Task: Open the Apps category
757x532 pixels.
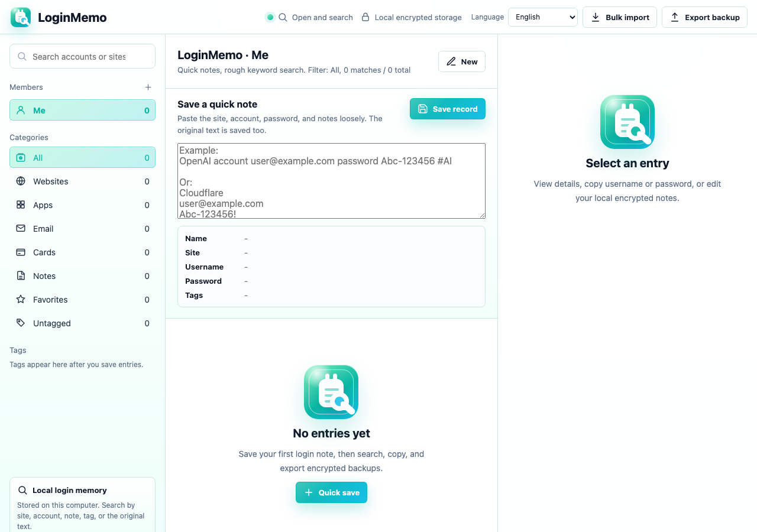Action: [x=82, y=205]
